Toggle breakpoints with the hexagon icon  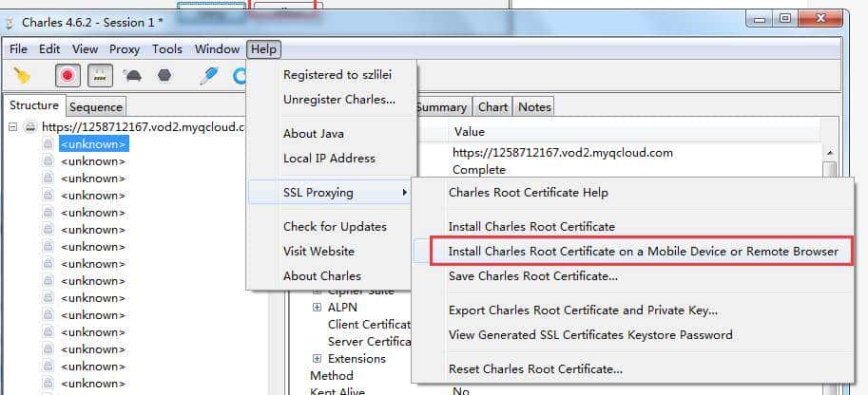(x=164, y=75)
